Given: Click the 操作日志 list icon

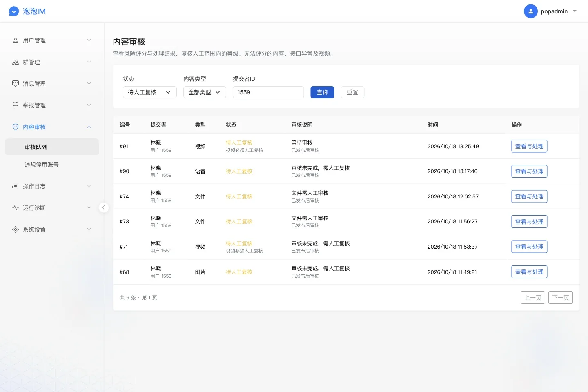Looking at the screenshot, I should pyautogui.click(x=16, y=186).
